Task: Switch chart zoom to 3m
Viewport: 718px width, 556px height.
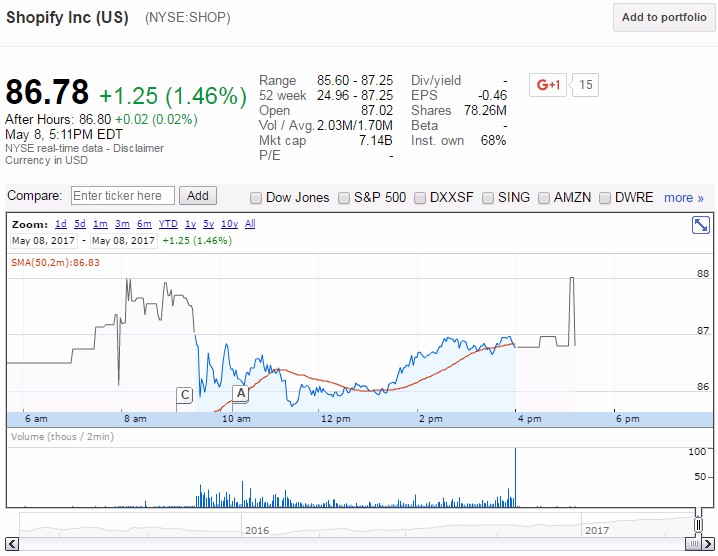Action: tap(122, 224)
